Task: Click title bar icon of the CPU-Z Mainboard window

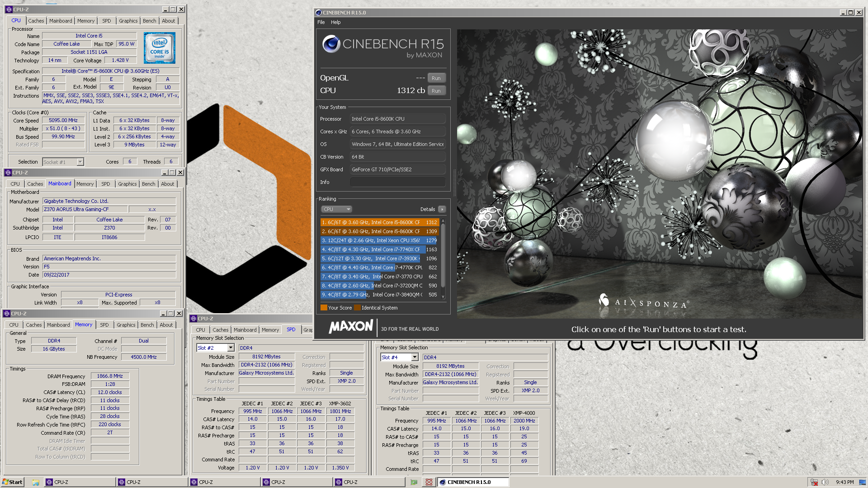Action: (x=8, y=173)
